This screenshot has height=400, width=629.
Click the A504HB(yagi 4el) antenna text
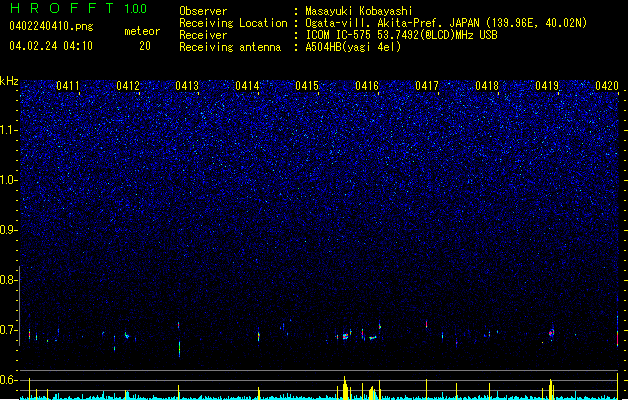tap(353, 47)
